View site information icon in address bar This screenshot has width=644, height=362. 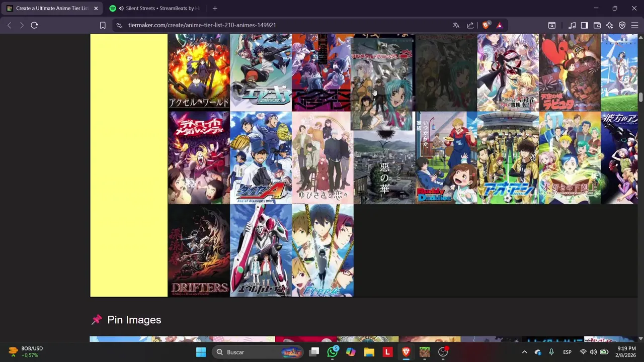click(x=118, y=25)
